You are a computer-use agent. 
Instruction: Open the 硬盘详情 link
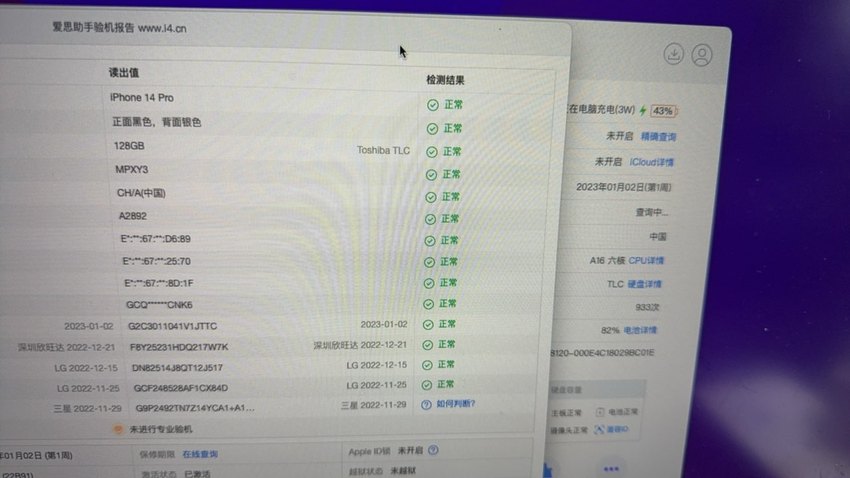644,284
